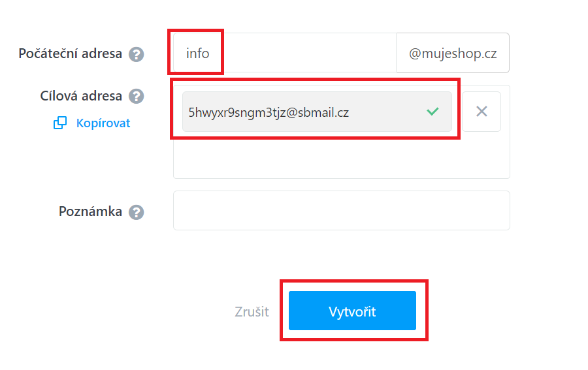
Task: Cancel the form with Zrušit
Action: coord(252,311)
